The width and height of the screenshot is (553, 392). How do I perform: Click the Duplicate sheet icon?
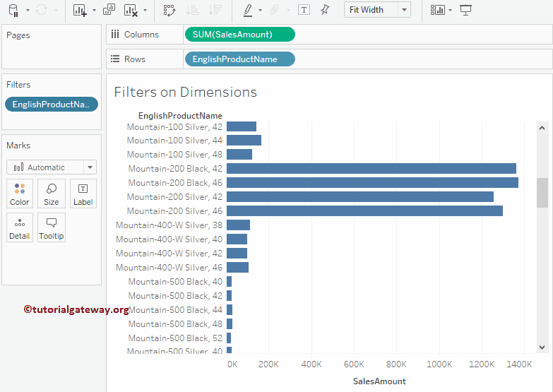[x=109, y=10]
